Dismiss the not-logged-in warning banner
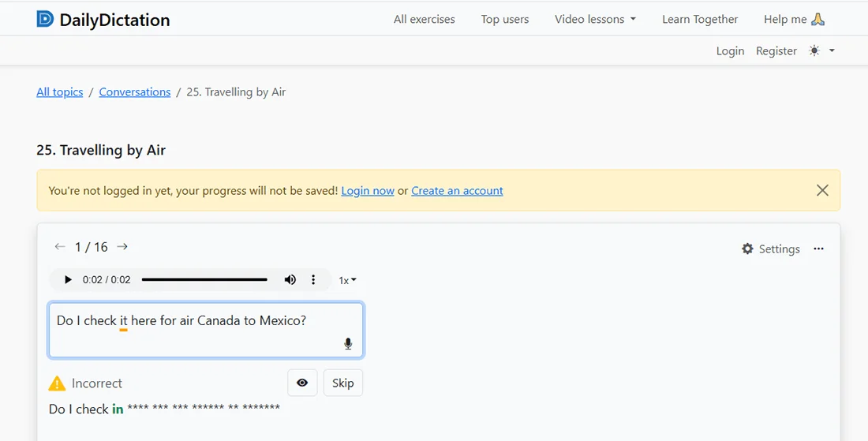The height and width of the screenshot is (441, 868). [822, 190]
